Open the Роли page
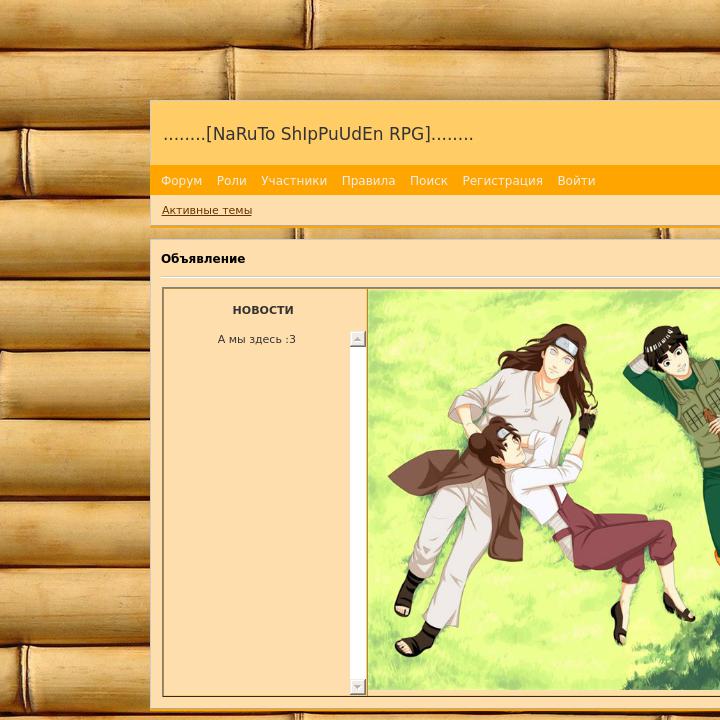 pyautogui.click(x=231, y=180)
